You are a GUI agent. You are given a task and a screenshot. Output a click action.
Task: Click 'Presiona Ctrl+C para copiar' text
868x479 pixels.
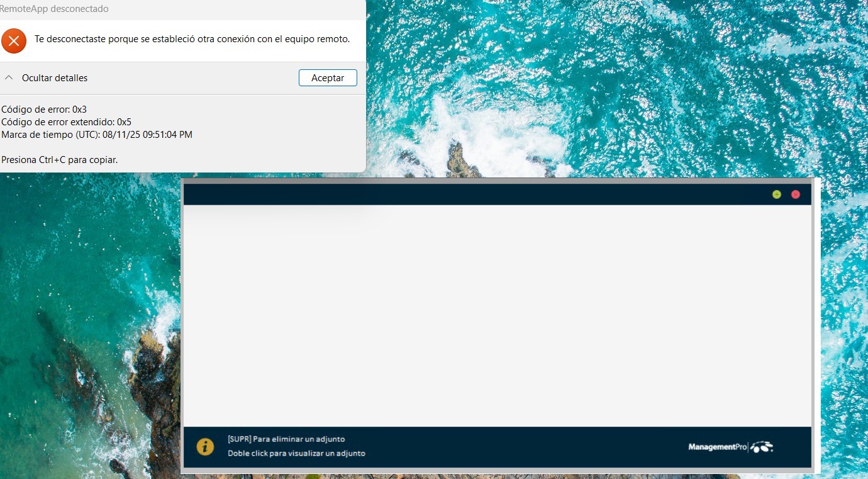pos(60,160)
